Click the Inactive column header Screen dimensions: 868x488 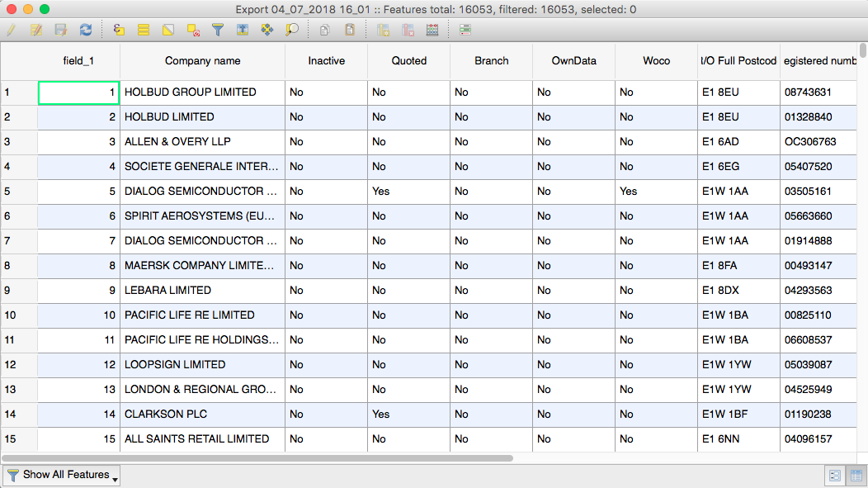pyautogui.click(x=327, y=61)
